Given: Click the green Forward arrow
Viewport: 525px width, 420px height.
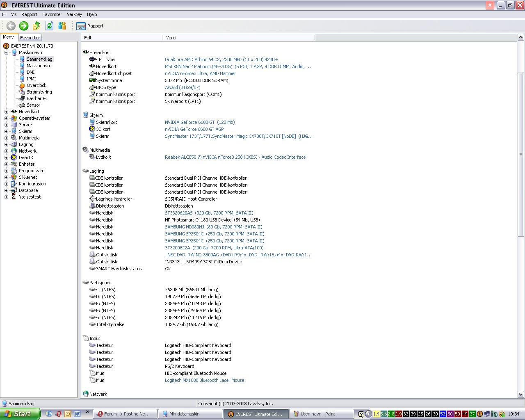Looking at the screenshot, I should 24,26.
